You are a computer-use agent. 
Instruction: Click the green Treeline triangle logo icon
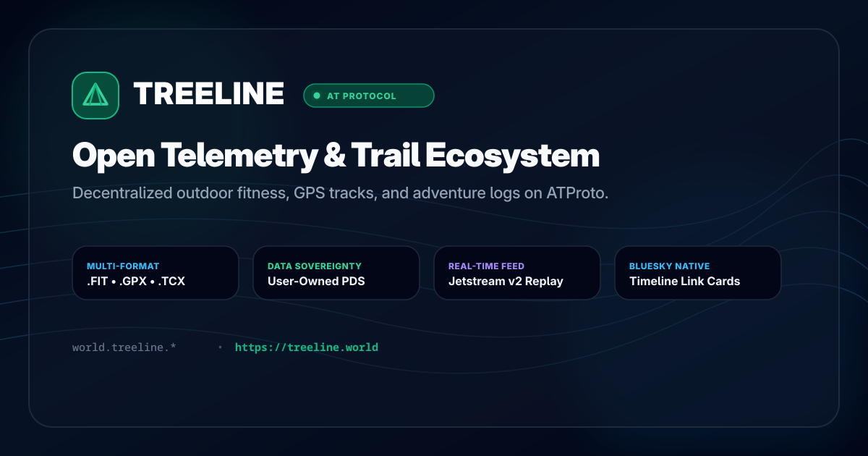pyautogui.click(x=95, y=96)
